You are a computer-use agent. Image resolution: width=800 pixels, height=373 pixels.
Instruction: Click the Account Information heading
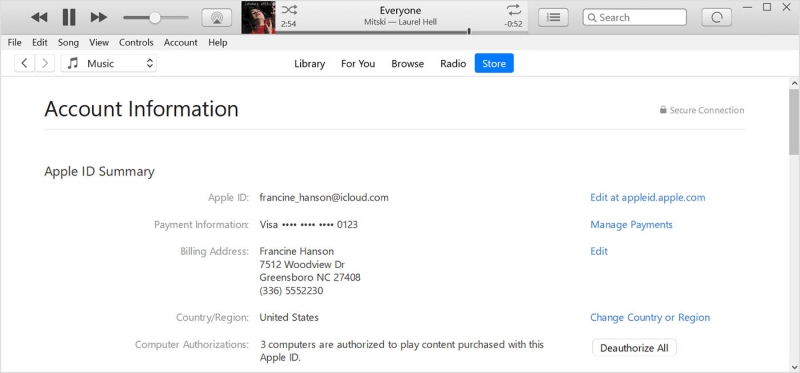(x=141, y=109)
